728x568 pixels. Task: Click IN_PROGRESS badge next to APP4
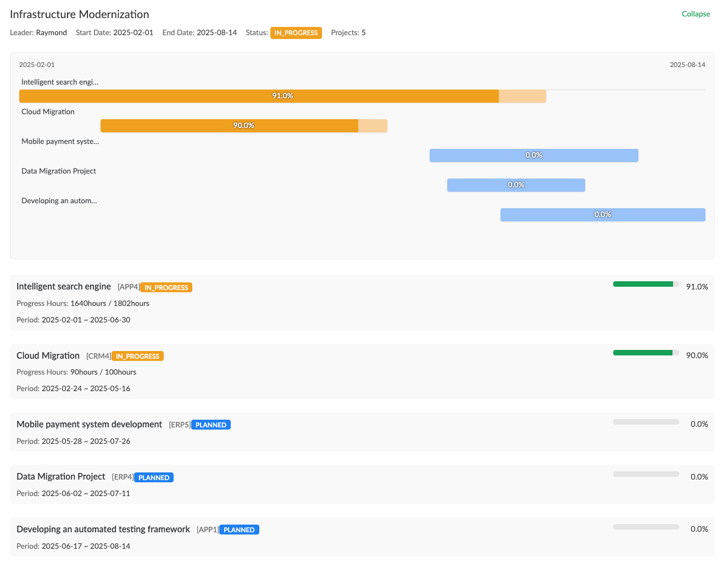pos(166,287)
